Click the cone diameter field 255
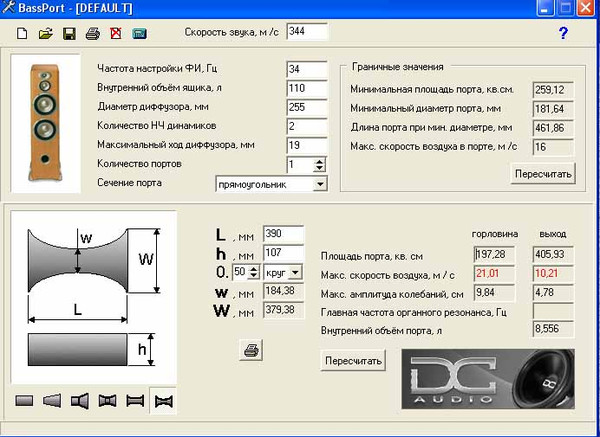The width and height of the screenshot is (600, 437). (x=307, y=108)
